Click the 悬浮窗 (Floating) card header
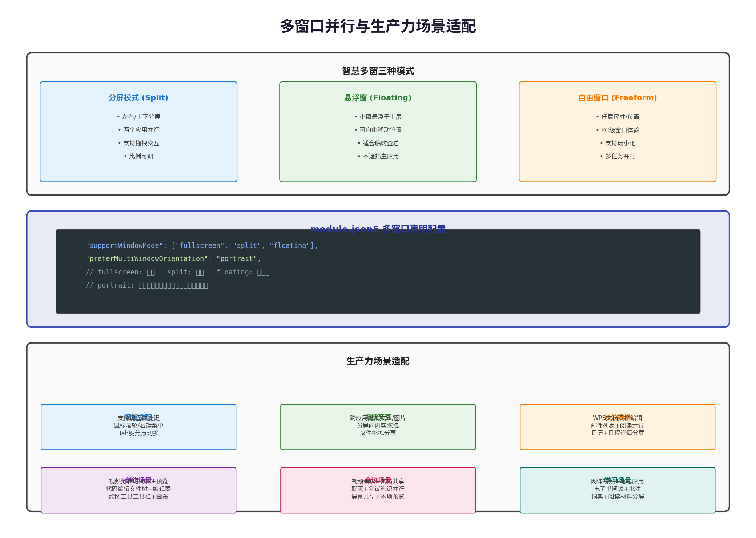 pyautogui.click(x=378, y=98)
